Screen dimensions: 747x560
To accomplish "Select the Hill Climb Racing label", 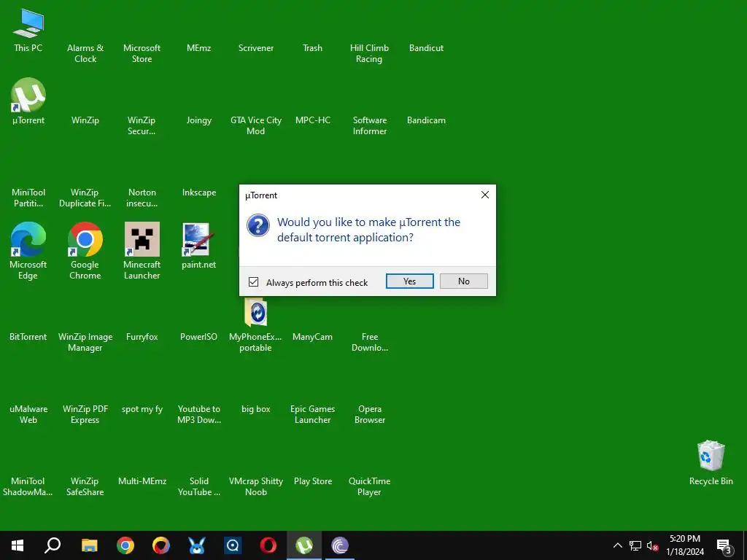I will pyautogui.click(x=369, y=53).
